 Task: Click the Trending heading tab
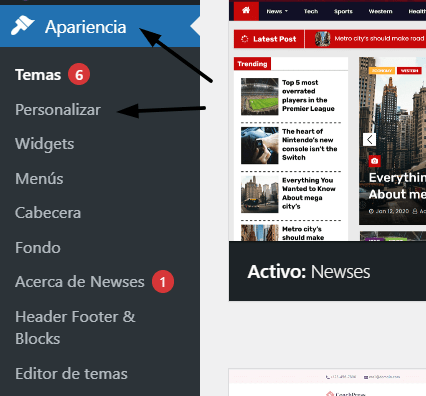(252, 64)
